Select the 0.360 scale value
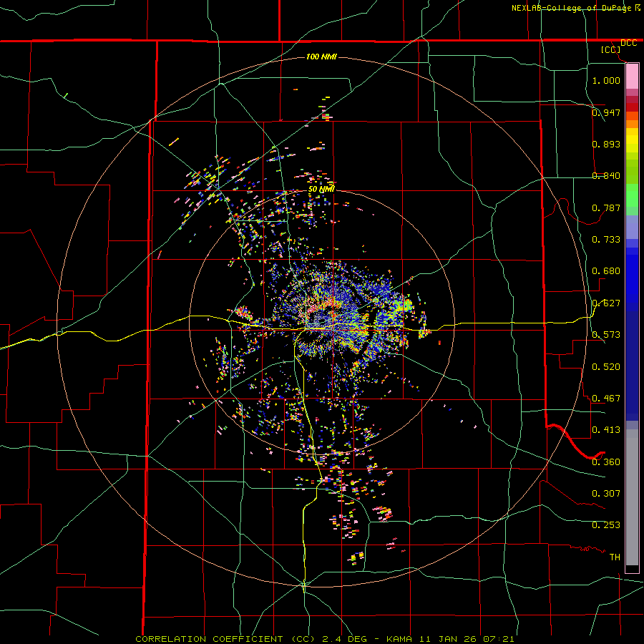This screenshot has height=644, width=644. point(606,462)
